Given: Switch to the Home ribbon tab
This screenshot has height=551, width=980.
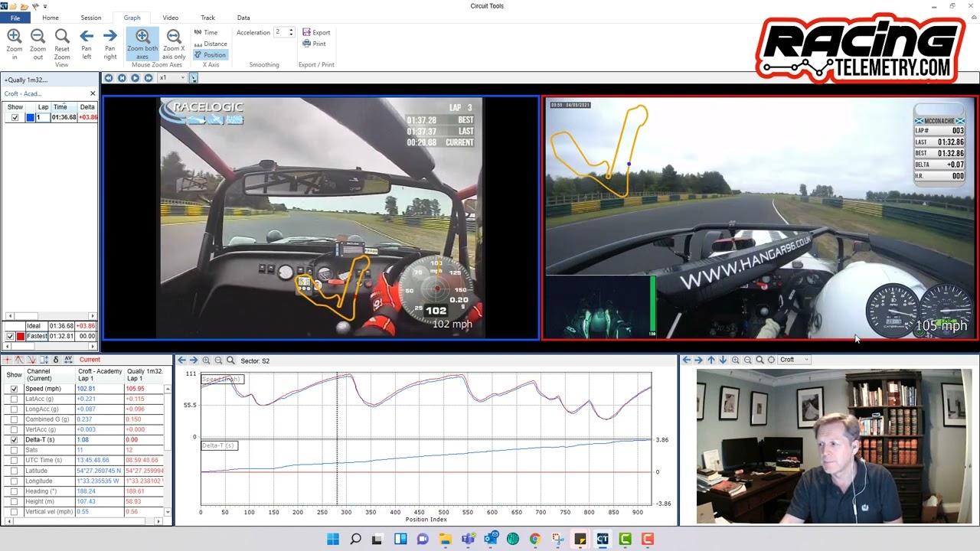Looking at the screenshot, I should click(x=51, y=18).
